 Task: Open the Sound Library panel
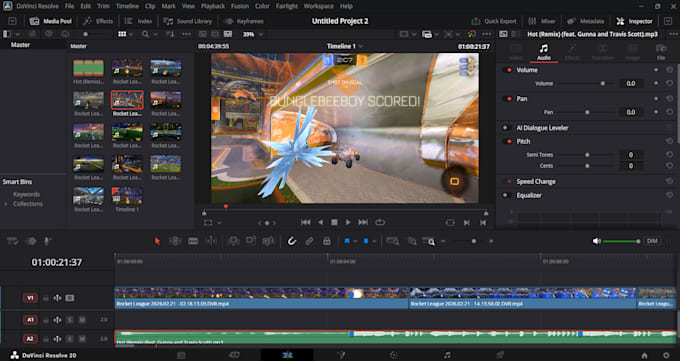click(188, 21)
